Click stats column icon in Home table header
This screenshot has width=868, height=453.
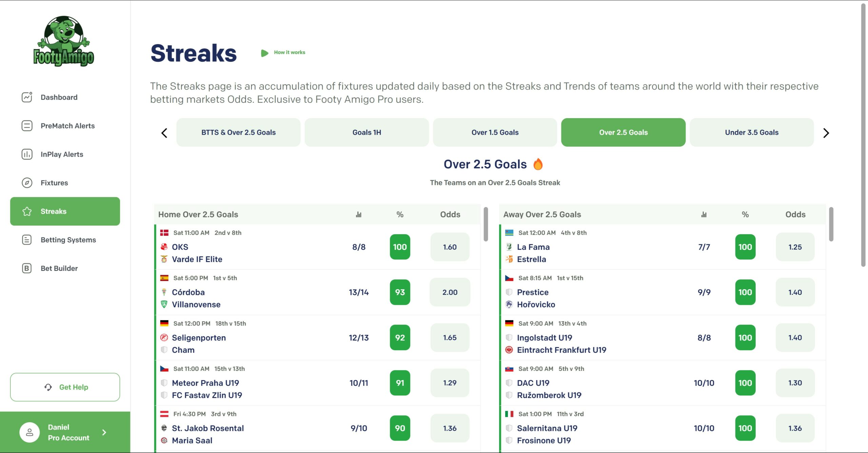358,214
